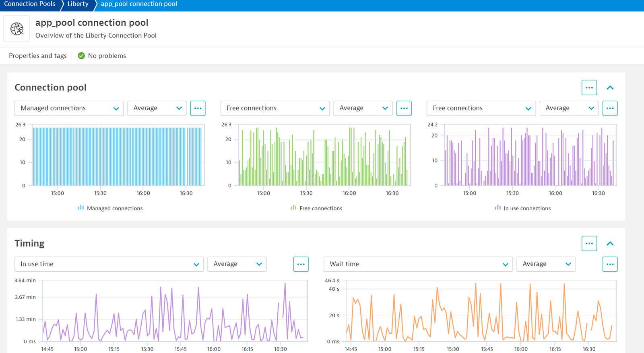Open Average dropdown of the rightmost pool chart
This screenshot has height=353, width=644.
coord(569,108)
